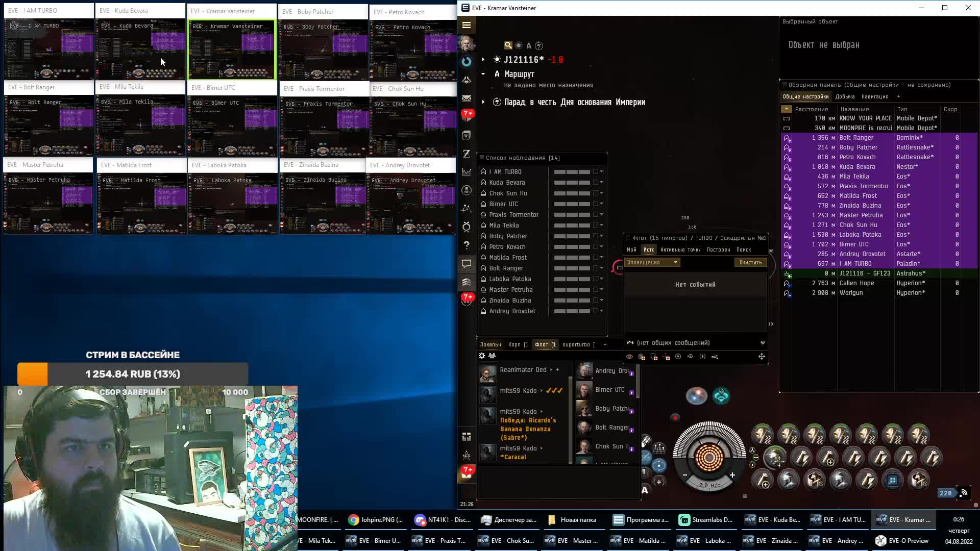Select the Kuda Bevara client preview thumbnail

(x=140, y=42)
